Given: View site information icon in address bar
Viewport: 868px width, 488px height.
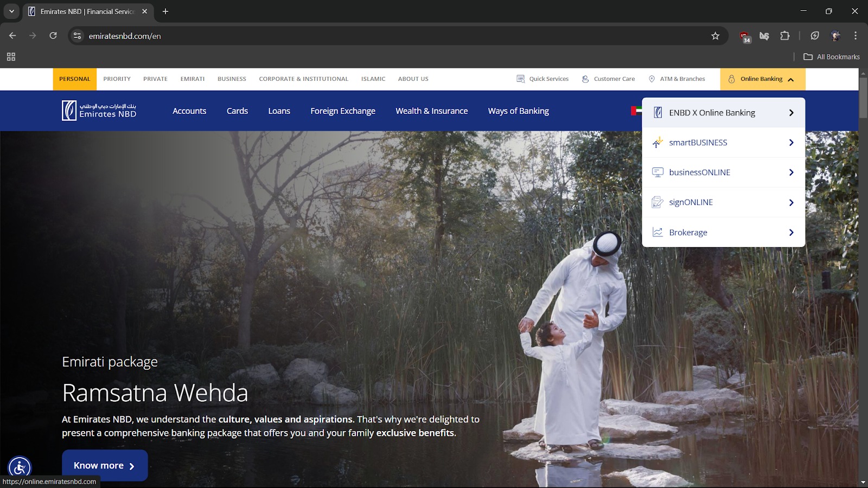Looking at the screenshot, I should [x=78, y=36].
